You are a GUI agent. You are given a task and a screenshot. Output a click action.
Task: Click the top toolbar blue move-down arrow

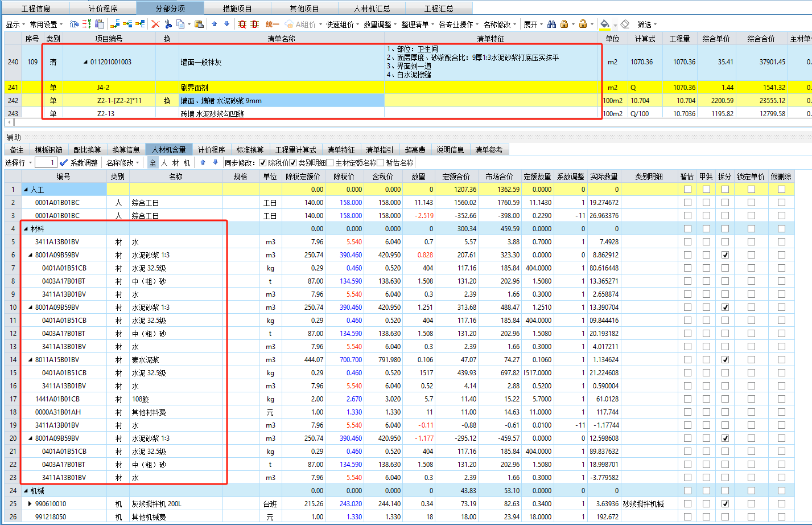(226, 24)
